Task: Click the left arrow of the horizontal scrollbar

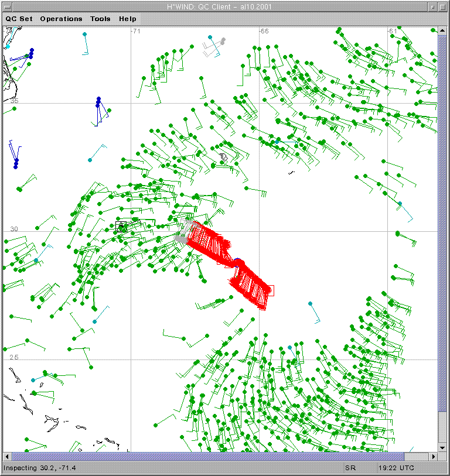Action: (x=8, y=456)
